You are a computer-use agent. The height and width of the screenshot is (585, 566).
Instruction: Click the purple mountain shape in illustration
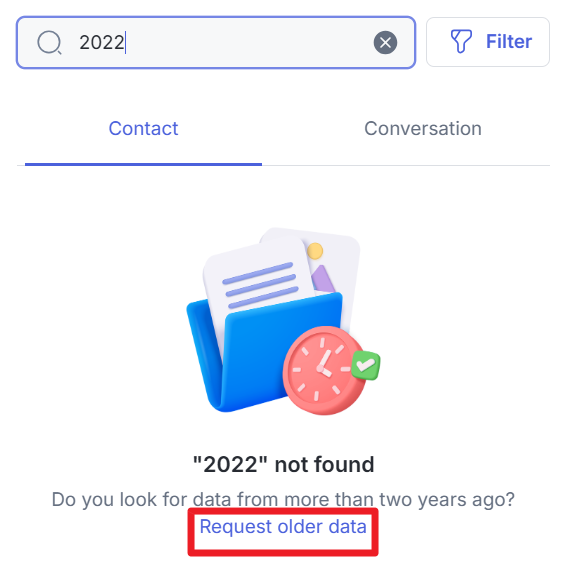(322, 279)
